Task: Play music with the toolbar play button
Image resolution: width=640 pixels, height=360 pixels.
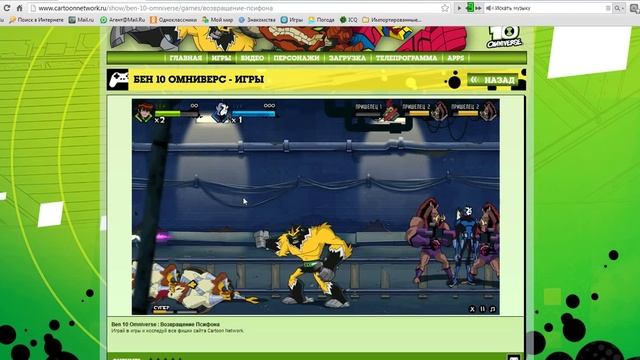Action: 459,8
